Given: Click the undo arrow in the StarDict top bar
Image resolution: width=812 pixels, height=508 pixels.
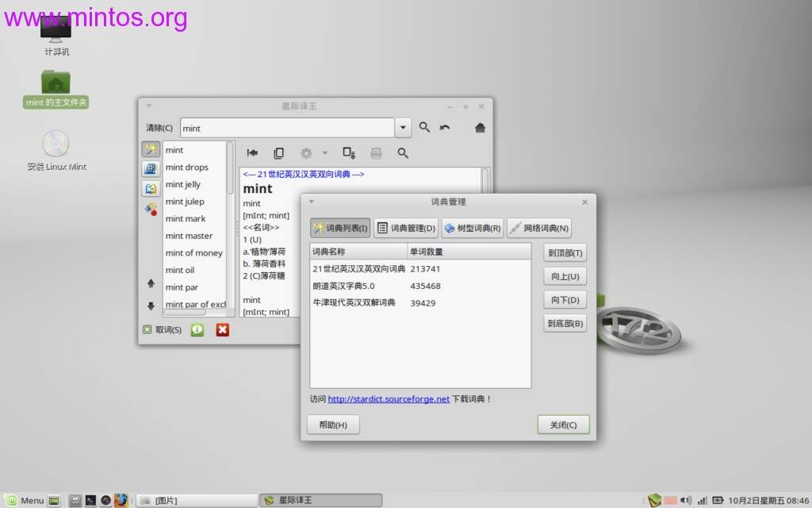Looking at the screenshot, I should point(445,128).
